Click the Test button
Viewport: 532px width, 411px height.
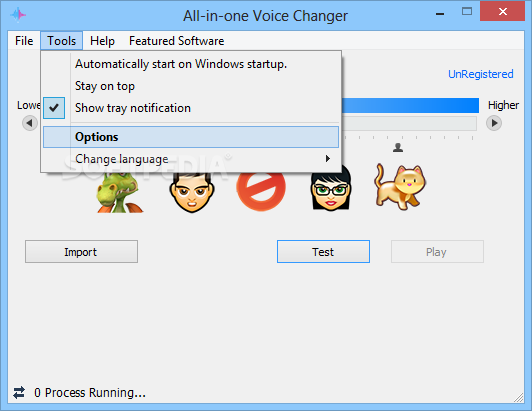click(323, 251)
